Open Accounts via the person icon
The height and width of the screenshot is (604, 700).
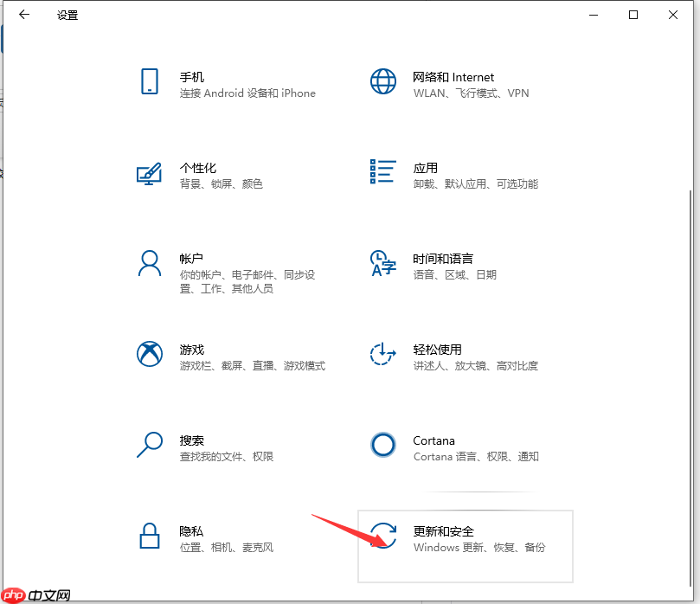(149, 264)
